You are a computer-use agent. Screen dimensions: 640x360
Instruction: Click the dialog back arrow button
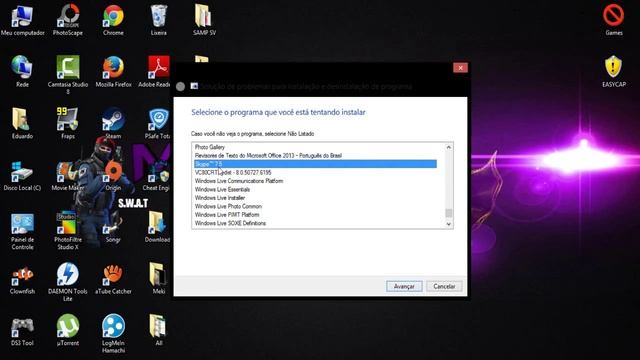click(180, 87)
